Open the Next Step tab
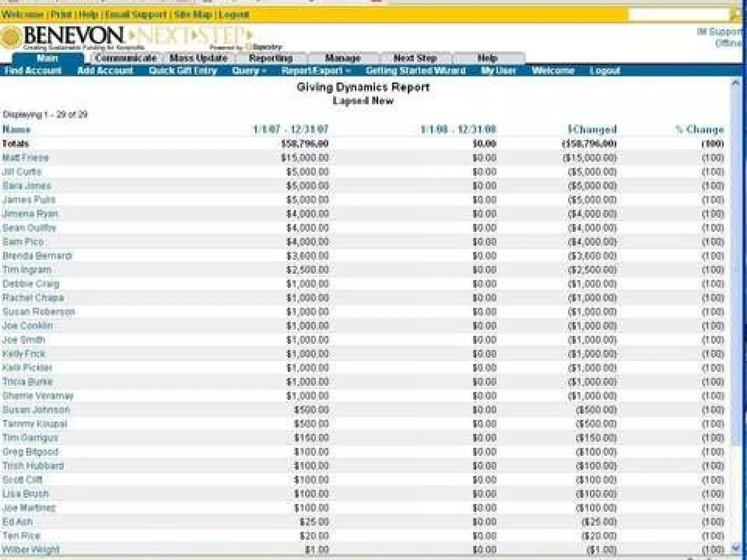Viewport: 747px width, 560px height. point(415,58)
